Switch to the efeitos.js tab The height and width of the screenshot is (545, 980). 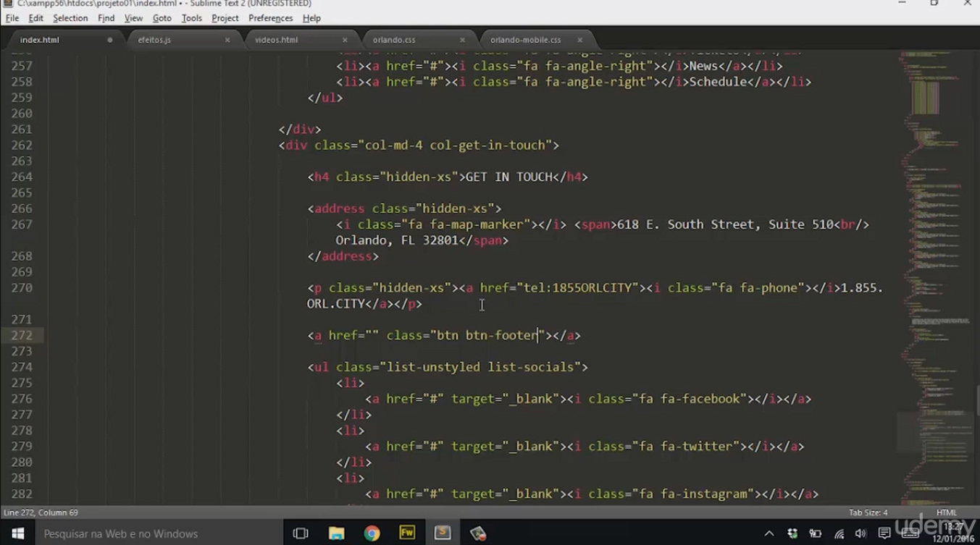click(x=181, y=40)
